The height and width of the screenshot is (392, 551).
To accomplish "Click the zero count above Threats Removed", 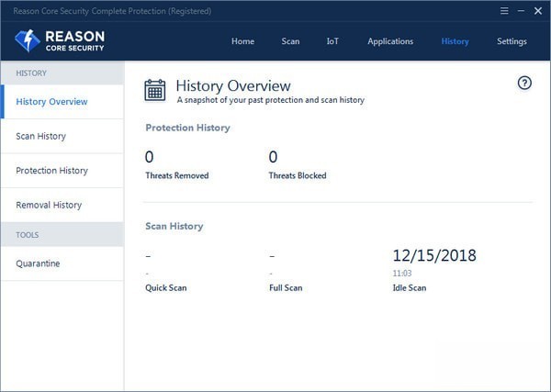I will (x=150, y=157).
